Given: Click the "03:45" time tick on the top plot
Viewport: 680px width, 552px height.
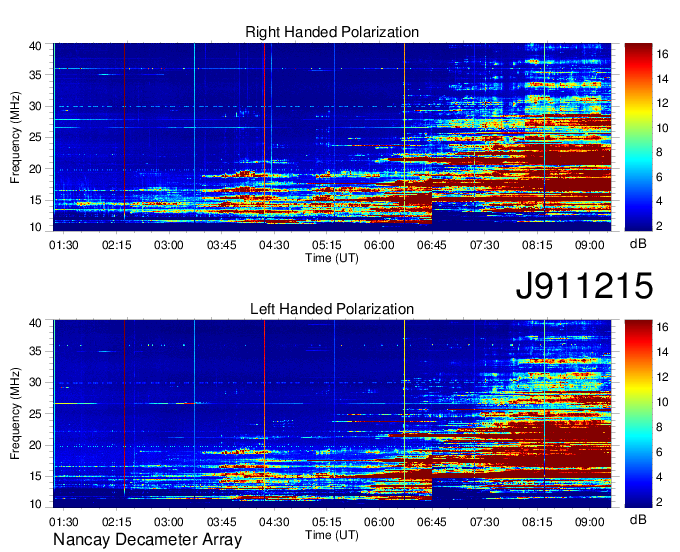Looking at the screenshot, I should tap(222, 245).
